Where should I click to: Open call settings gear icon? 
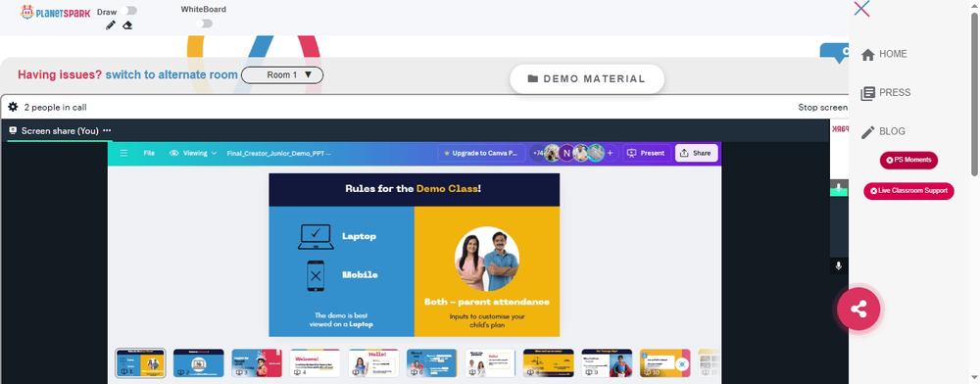pyautogui.click(x=13, y=107)
